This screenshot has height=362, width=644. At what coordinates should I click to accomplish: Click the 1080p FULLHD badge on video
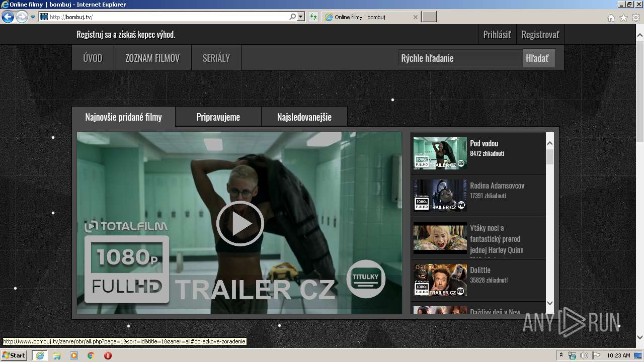(x=127, y=269)
